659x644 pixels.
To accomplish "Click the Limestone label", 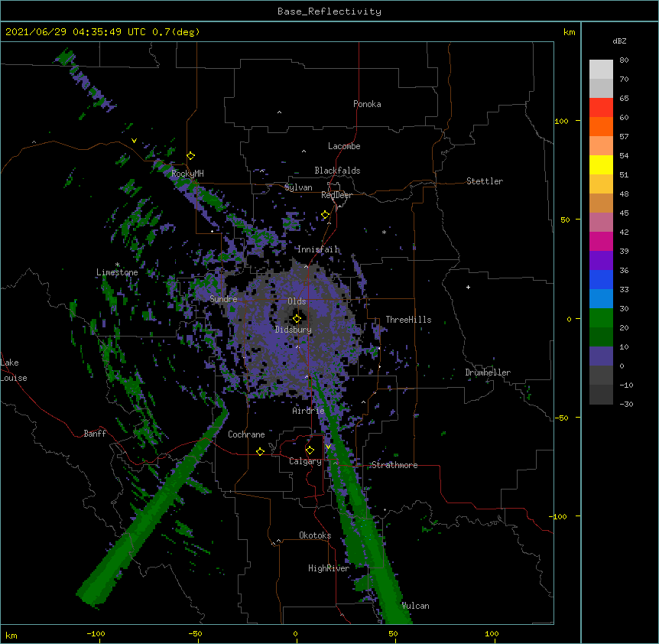I will [x=117, y=272].
